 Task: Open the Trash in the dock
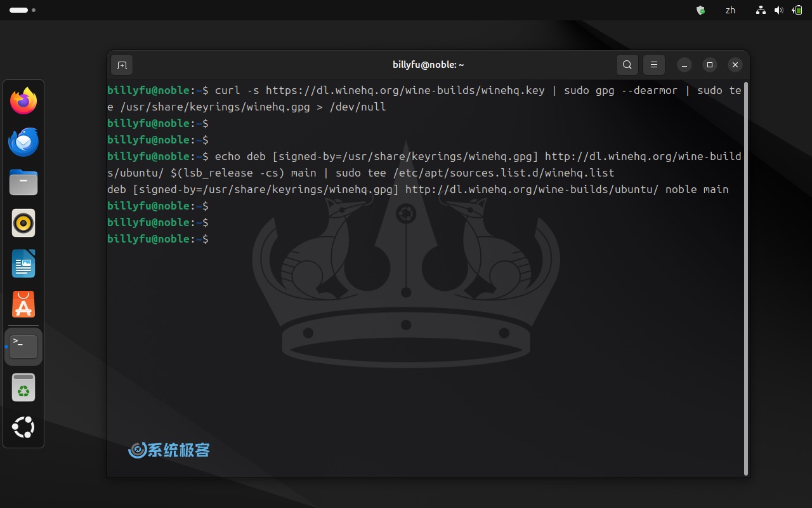(23, 387)
